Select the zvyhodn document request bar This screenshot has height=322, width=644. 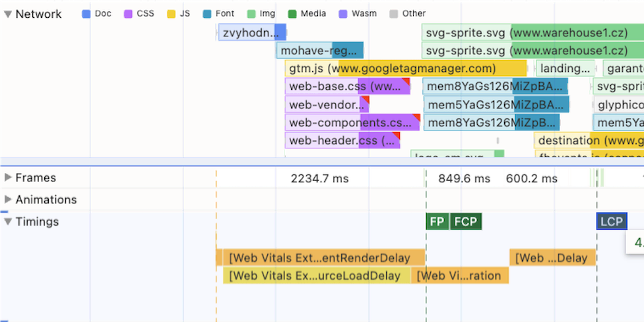tap(251, 33)
